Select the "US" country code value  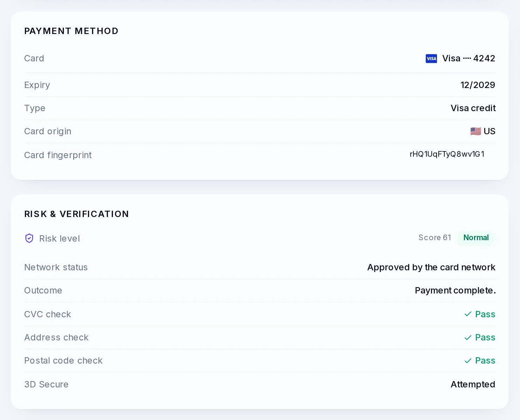tap(490, 131)
